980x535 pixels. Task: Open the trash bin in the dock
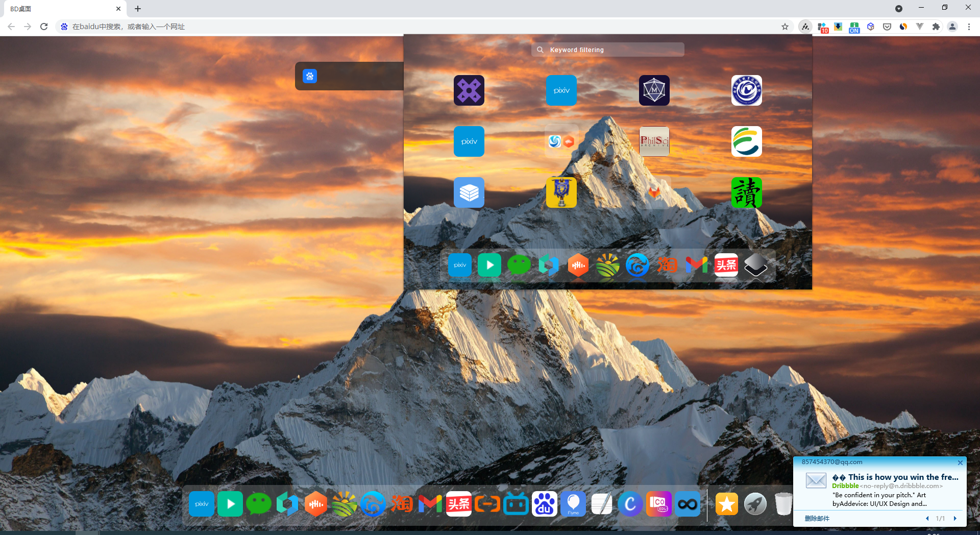click(x=783, y=504)
